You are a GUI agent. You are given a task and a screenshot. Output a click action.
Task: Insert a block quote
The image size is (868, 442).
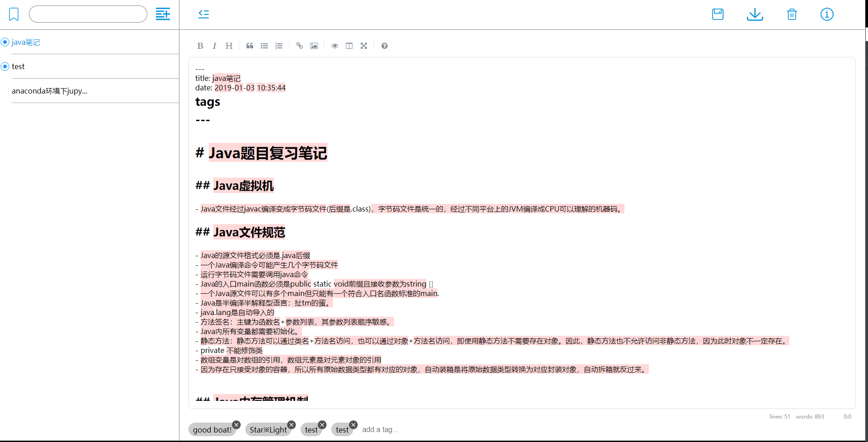click(250, 46)
